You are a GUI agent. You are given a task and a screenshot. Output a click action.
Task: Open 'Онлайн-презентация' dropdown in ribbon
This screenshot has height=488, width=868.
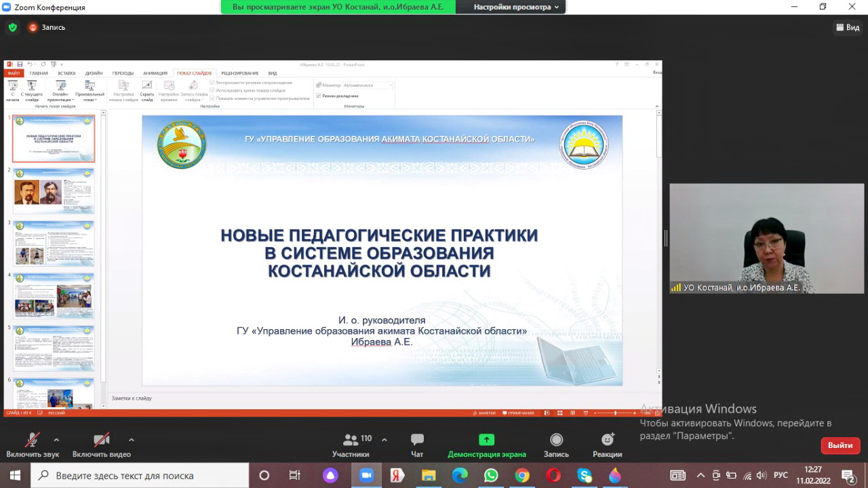60,91
